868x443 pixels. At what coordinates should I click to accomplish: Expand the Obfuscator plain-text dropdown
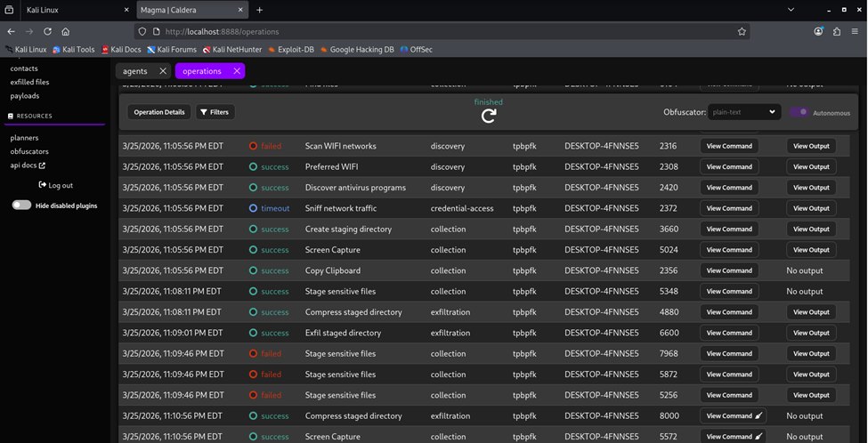[x=744, y=112]
